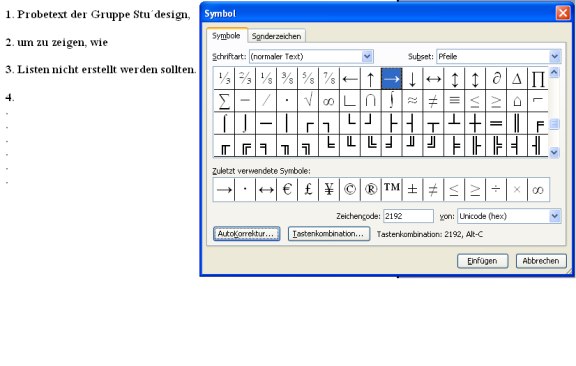This screenshot has width=576, height=366.
Task: Select the right arrow in recently used symbols
Action: (x=224, y=190)
